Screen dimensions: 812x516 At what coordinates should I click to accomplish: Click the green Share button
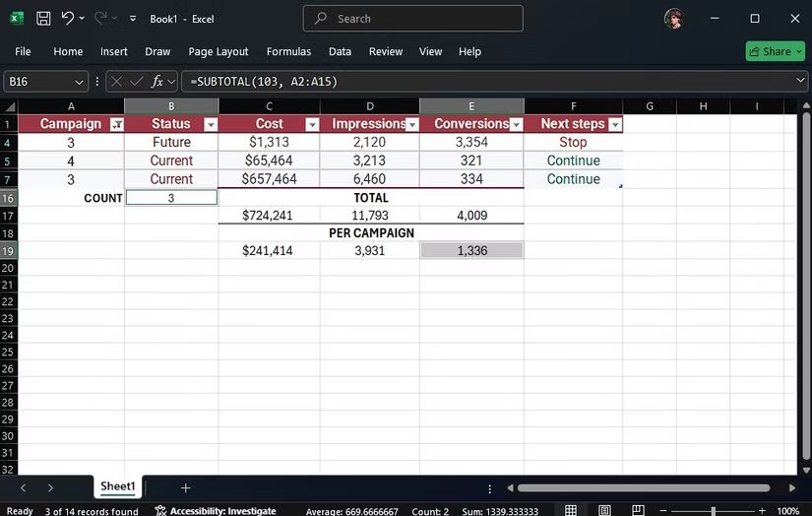pos(776,51)
